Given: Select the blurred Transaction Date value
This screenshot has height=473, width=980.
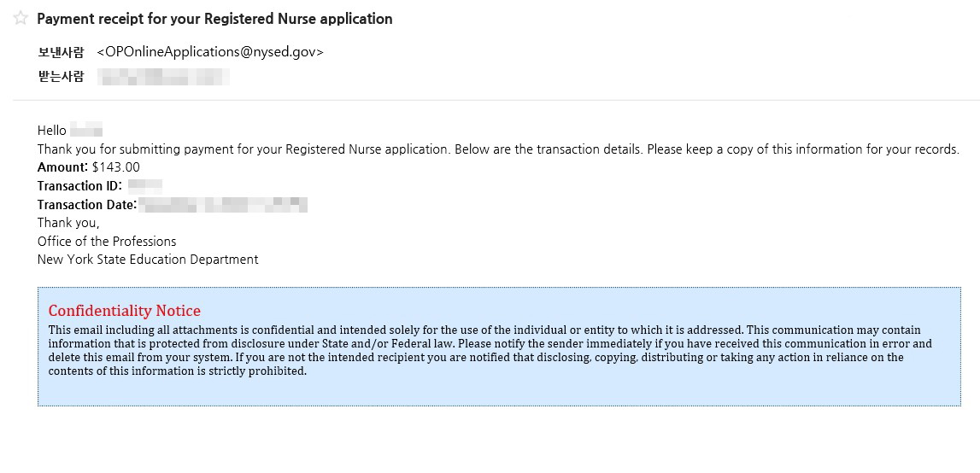Looking at the screenshot, I should [222, 204].
